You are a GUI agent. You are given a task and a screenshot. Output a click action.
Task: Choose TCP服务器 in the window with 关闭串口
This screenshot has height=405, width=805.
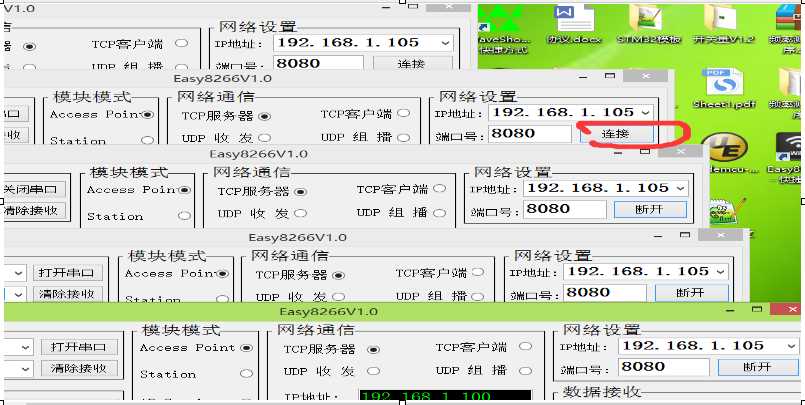tap(300, 192)
